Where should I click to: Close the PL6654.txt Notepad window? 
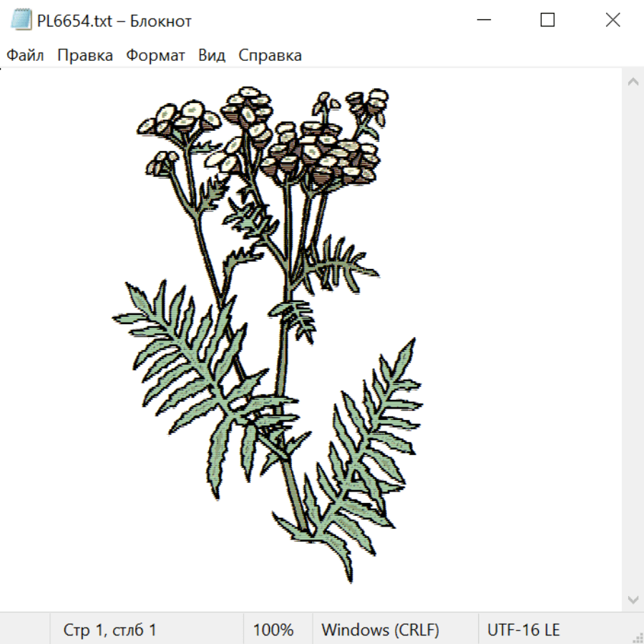click(x=613, y=20)
